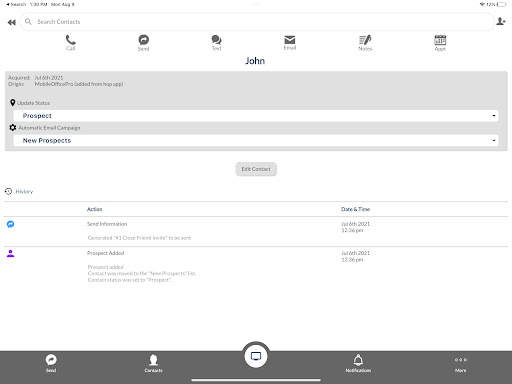Open the Prospect status dropdown

point(256,116)
